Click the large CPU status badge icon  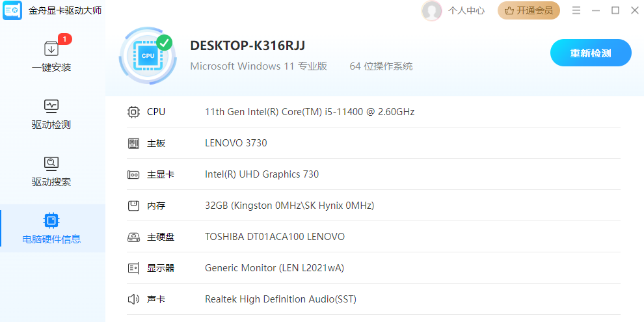tap(148, 56)
